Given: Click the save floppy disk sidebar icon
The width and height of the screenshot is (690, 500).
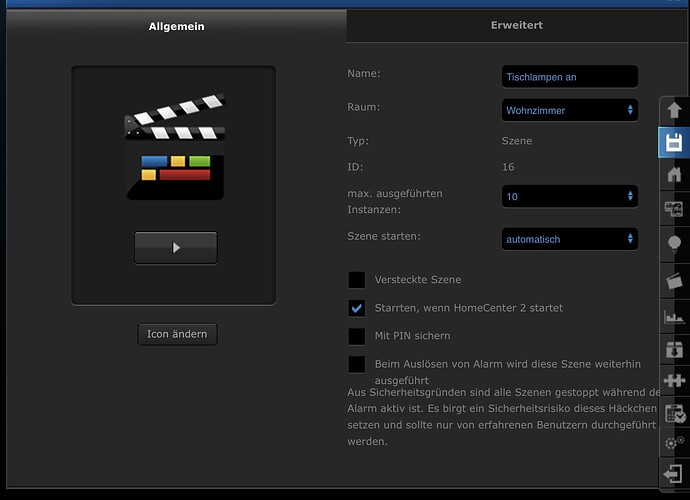Looking at the screenshot, I should [x=674, y=143].
